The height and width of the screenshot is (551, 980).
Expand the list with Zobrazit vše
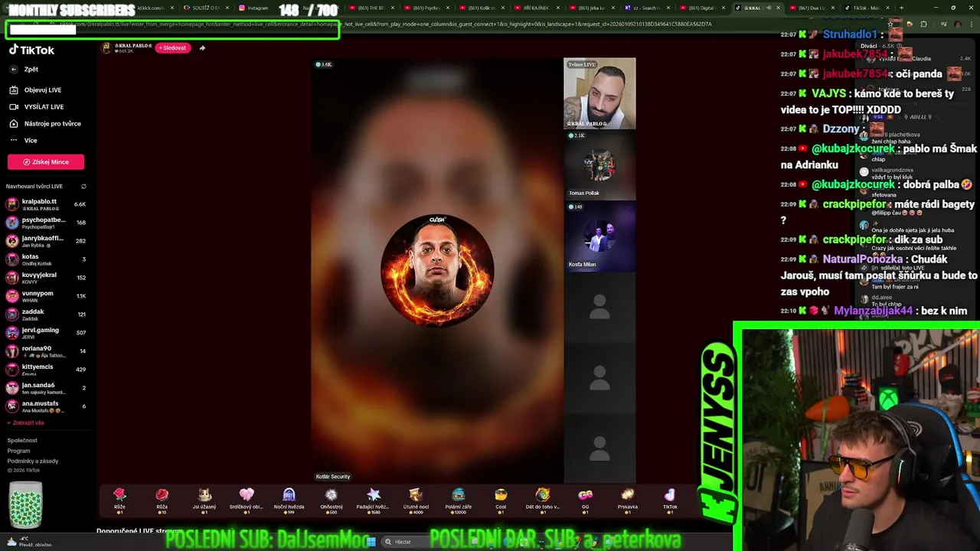(26, 422)
